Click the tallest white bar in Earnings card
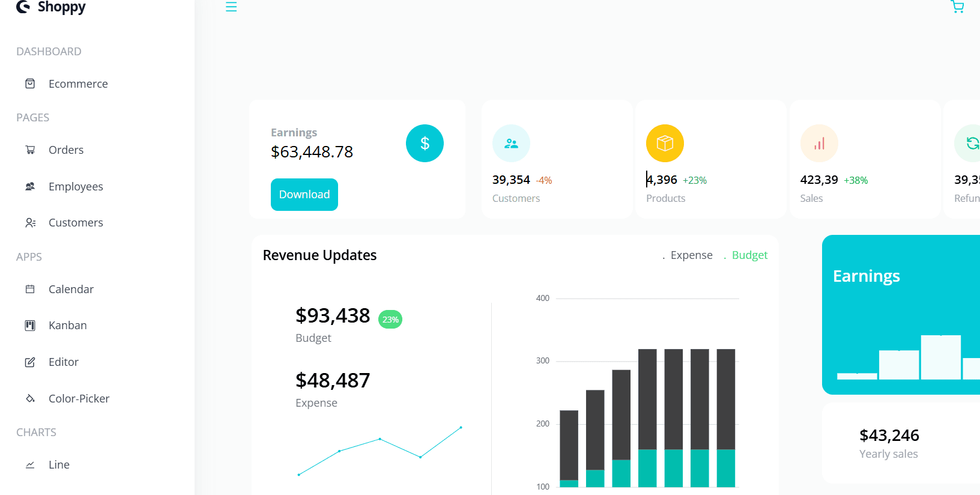Image resolution: width=980 pixels, height=495 pixels. (x=941, y=357)
